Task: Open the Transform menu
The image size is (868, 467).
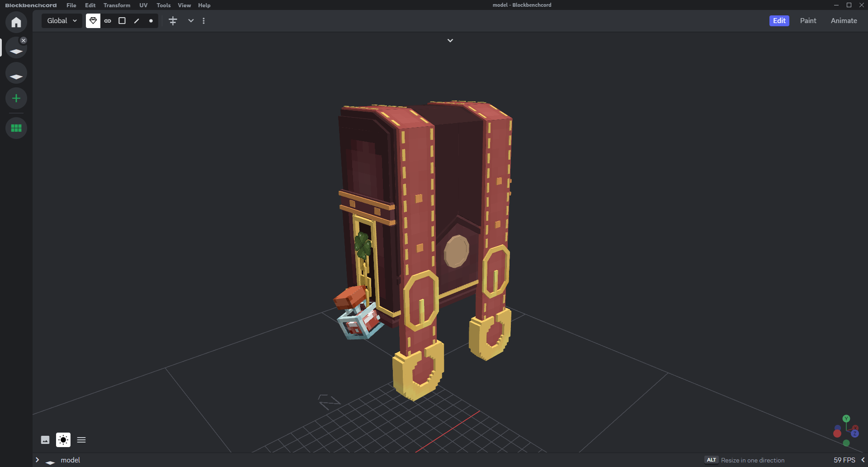Action: click(x=117, y=5)
